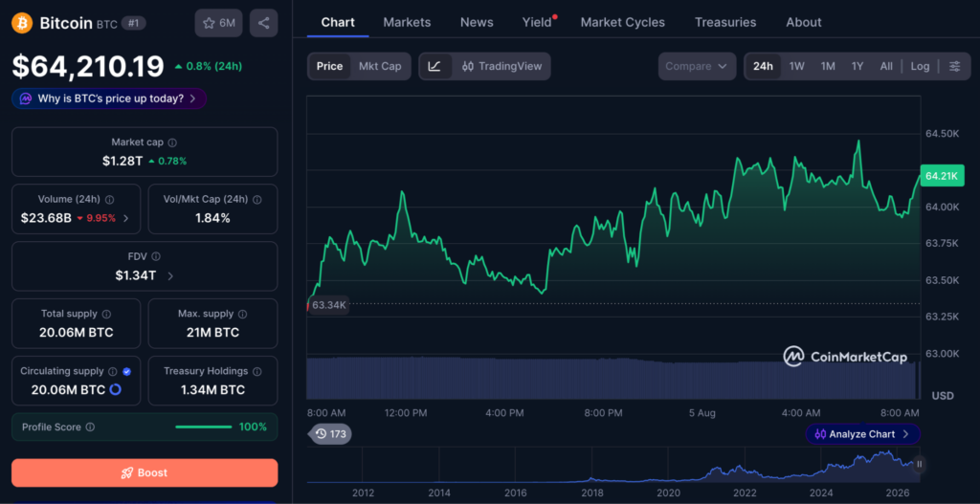Click the $64,210.19 price text
The height and width of the screenshot is (504, 980).
(x=88, y=67)
